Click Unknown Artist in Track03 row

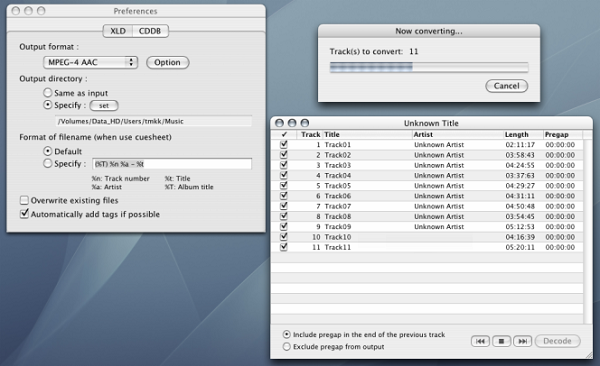(439, 165)
